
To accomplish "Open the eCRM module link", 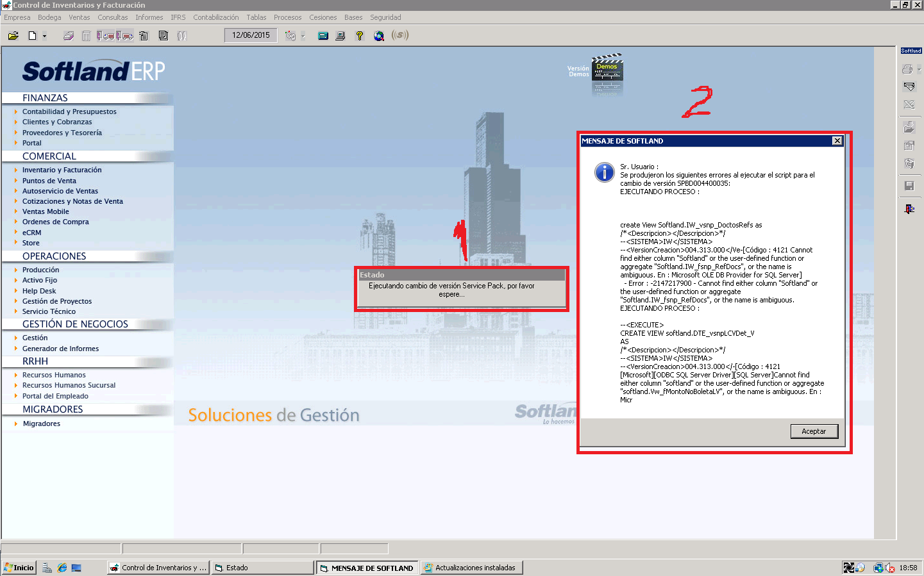I will (31, 233).
